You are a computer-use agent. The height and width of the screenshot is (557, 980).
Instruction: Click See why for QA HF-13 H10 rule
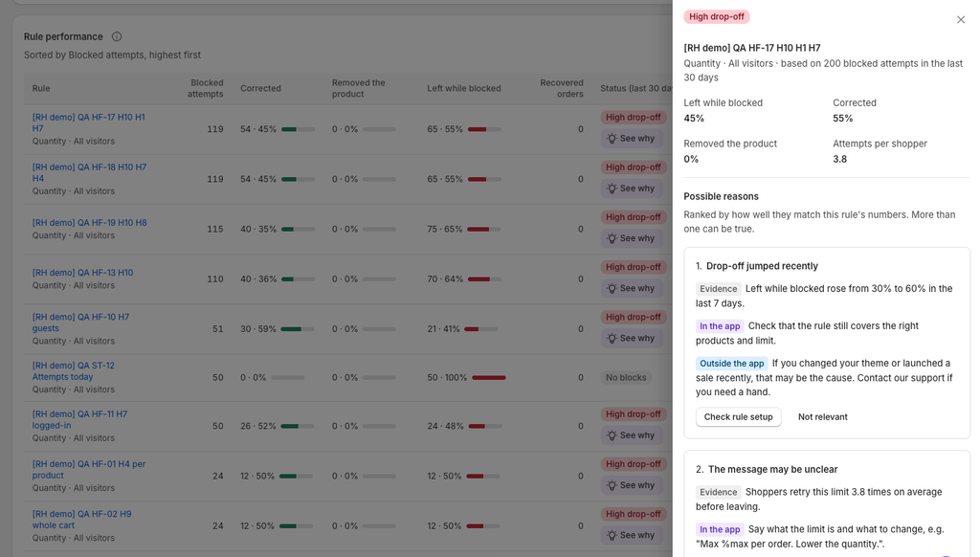coord(631,288)
